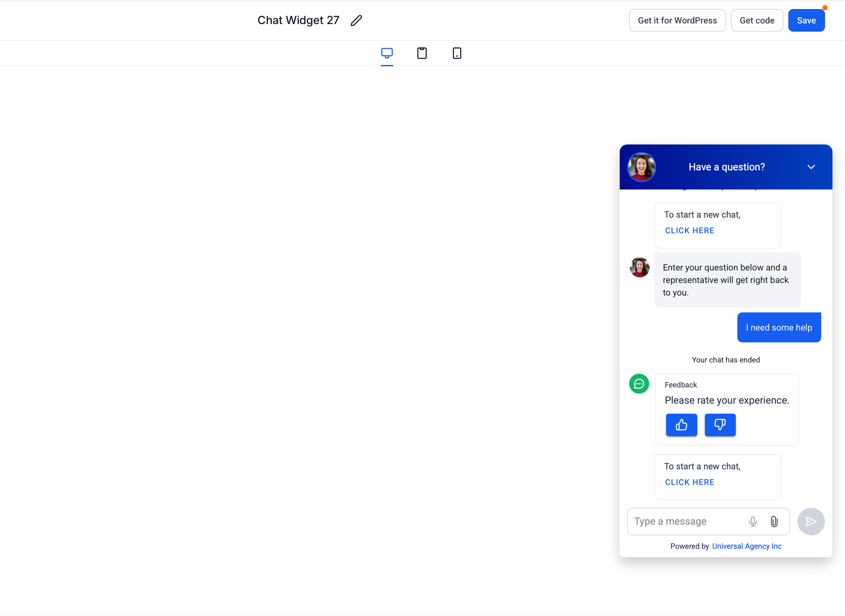Rate the experience with thumbs down

click(x=720, y=425)
